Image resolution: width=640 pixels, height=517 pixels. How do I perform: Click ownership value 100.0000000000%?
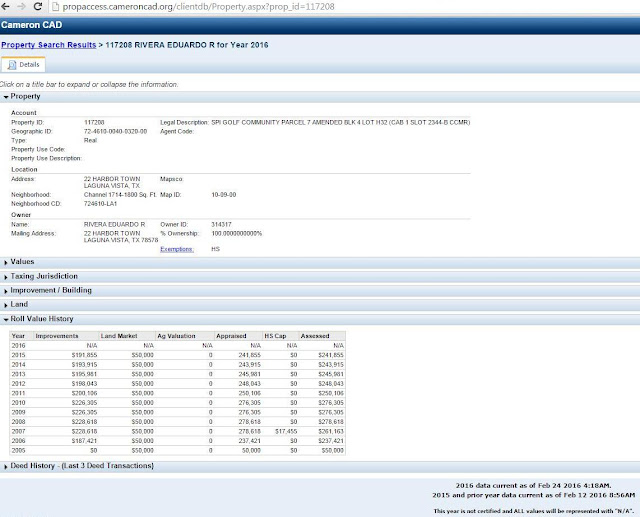pyautogui.click(x=237, y=233)
